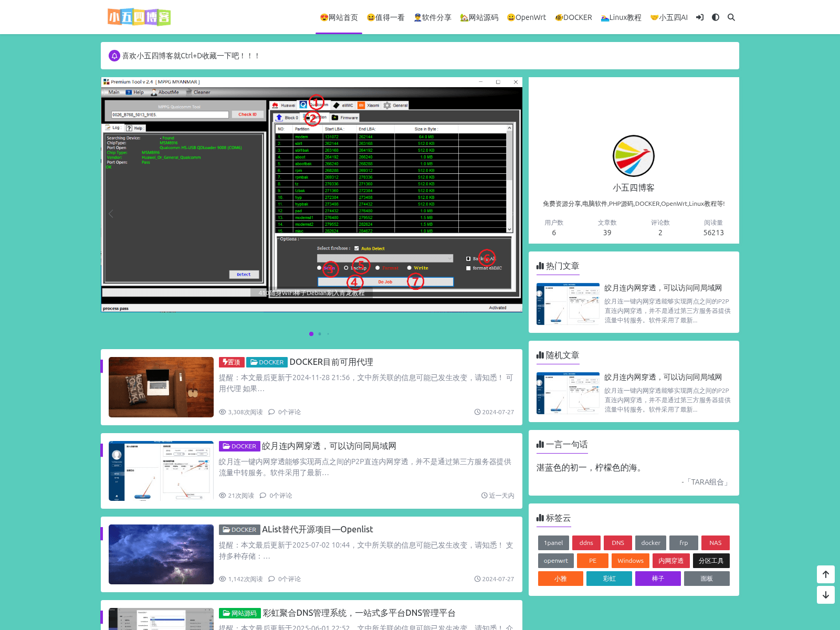The width and height of the screenshot is (840, 630).
Task: Click the scroll-to-bottom arrow button
Action: (x=825, y=595)
